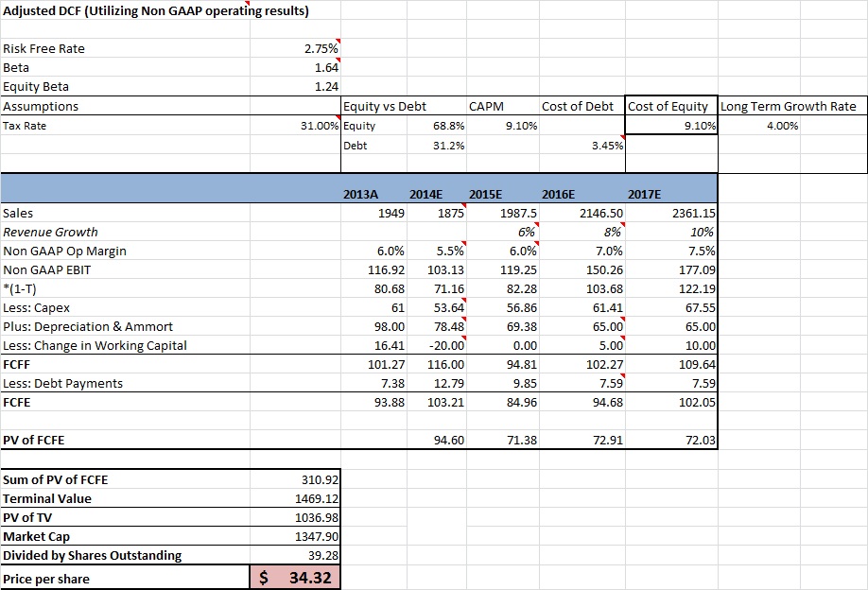
Task: Select the Equity weight 68.8% cell
Action: click(x=437, y=126)
